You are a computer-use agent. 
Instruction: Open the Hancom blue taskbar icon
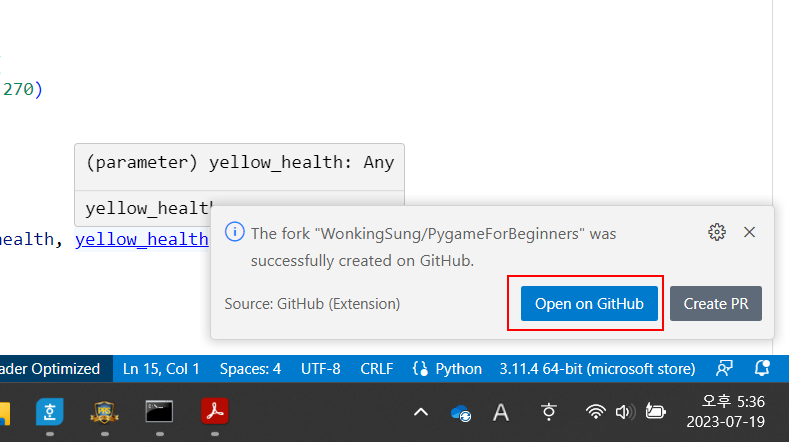[50, 412]
